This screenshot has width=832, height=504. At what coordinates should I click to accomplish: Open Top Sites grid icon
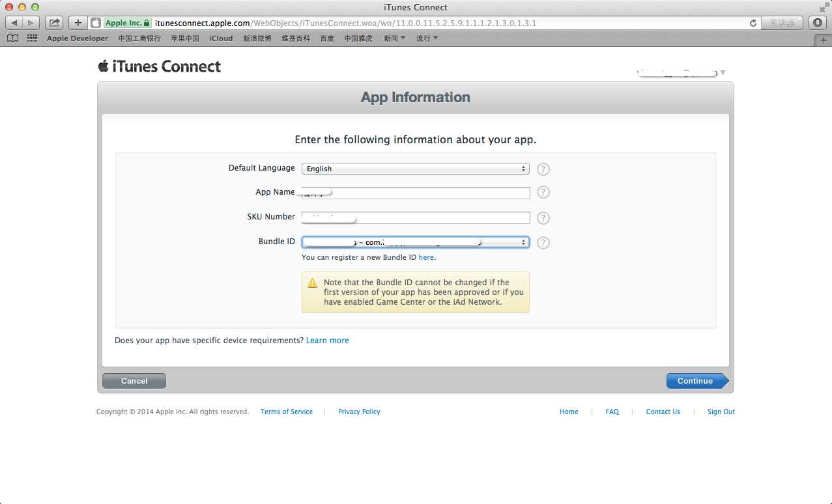(x=32, y=38)
